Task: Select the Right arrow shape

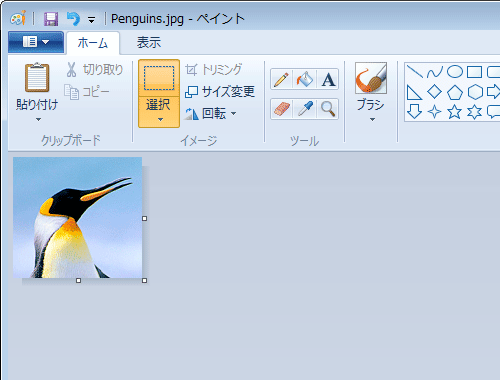Action: (x=494, y=92)
